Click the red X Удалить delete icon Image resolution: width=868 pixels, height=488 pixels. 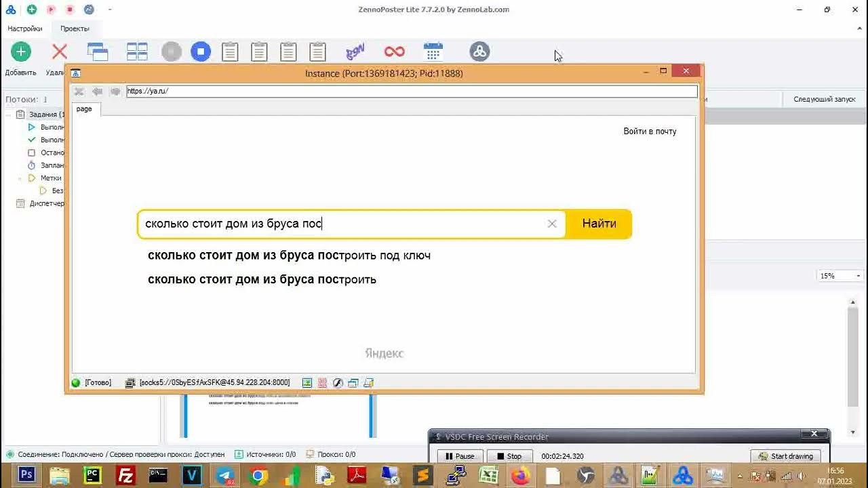[x=60, y=52]
